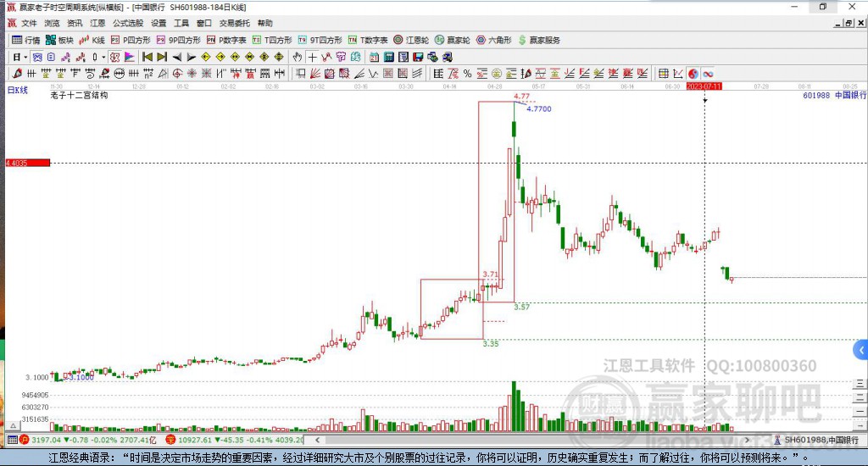Jump to the first bar icon
This screenshot has height=466, width=868.
(147, 57)
